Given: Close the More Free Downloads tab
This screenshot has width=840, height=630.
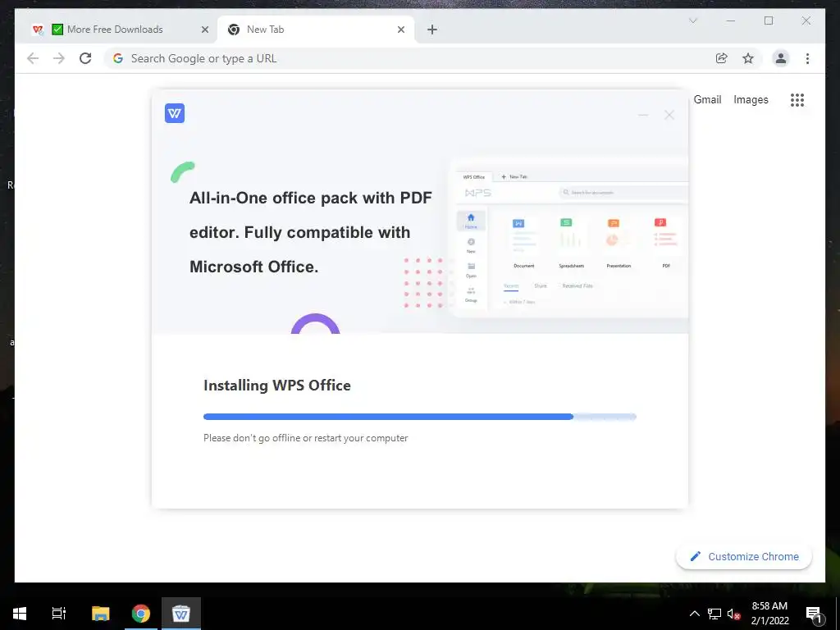Looking at the screenshot, I should [x=204, y=30].
